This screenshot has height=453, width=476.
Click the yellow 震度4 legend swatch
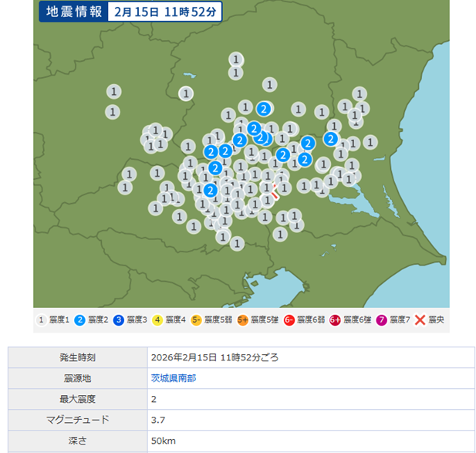click(x=157, y=319)
